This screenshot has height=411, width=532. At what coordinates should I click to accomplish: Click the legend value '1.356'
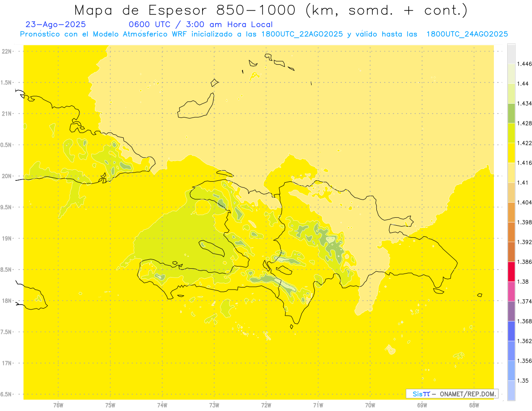pos(524,361)
